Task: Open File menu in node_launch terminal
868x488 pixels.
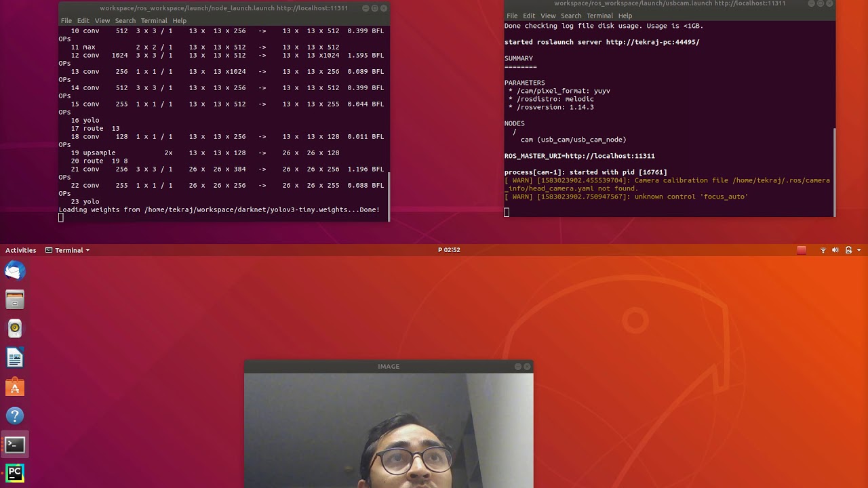Action: click(66, 20)
